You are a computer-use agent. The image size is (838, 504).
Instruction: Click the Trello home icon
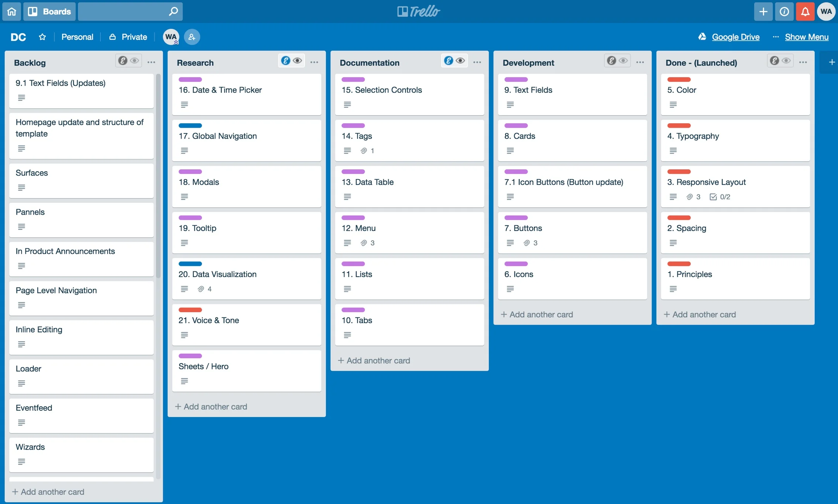(11, 11)
